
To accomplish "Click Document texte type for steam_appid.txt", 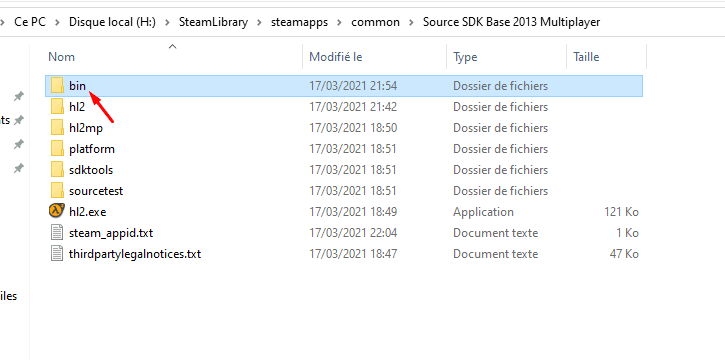I will pos(496,233).
